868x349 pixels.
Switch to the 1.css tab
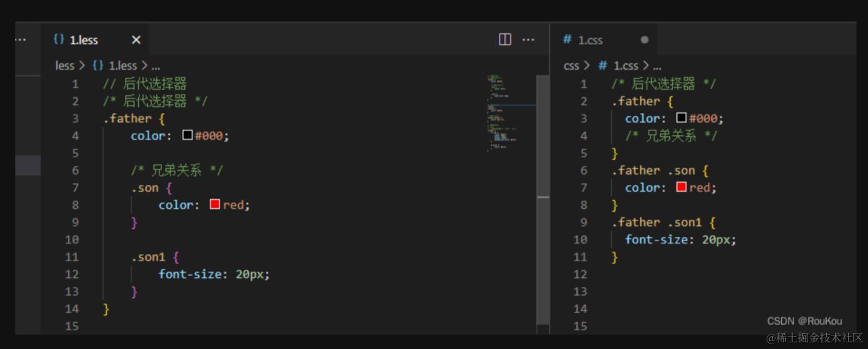click(590, 40)
